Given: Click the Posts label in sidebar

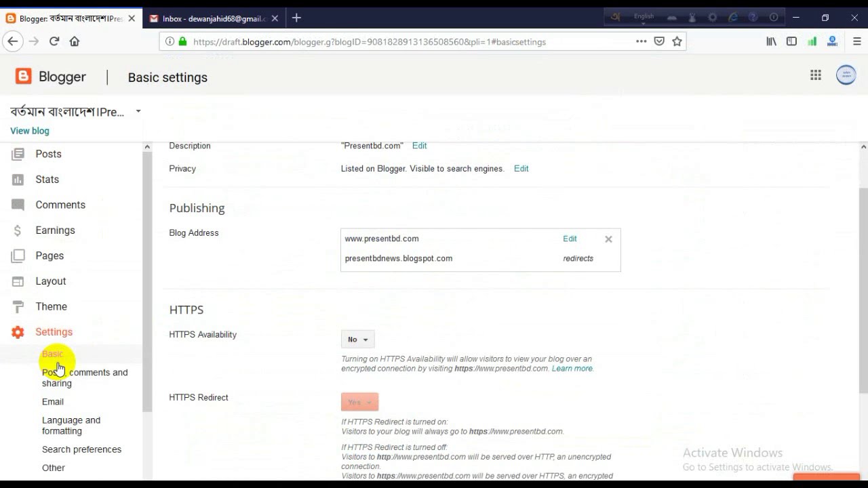Looking at the screenshot, I should [x=48, y=155].
